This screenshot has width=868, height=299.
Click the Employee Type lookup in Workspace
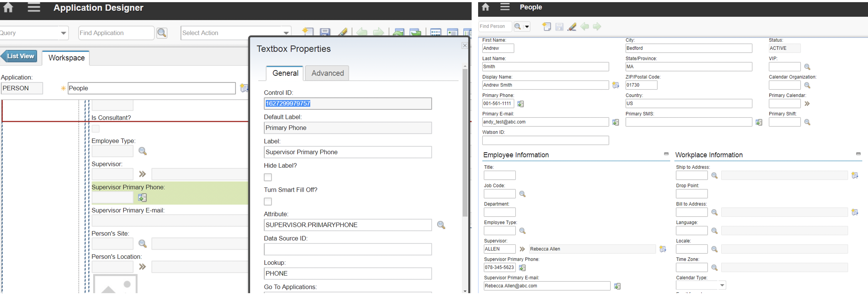(x=143, y=151)
